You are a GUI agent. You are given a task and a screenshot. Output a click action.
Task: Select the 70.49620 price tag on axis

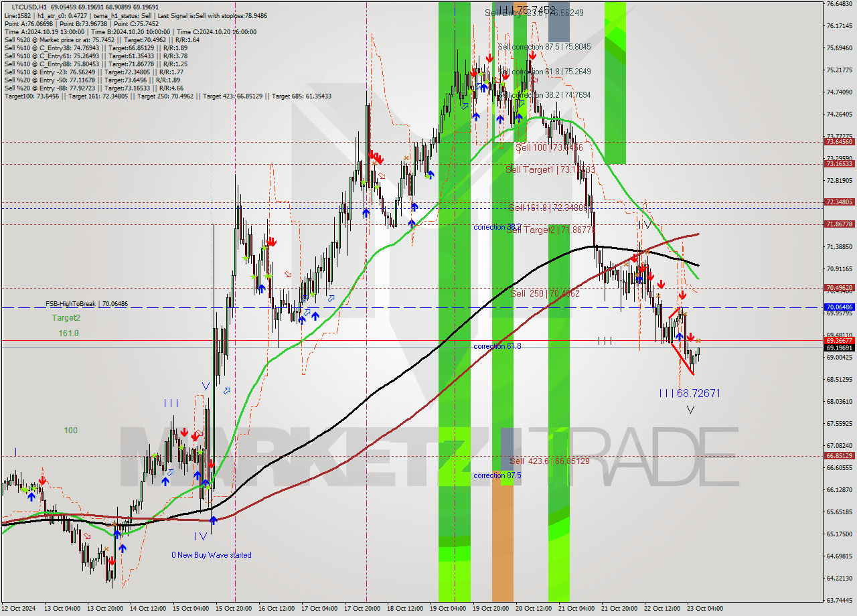839,288
